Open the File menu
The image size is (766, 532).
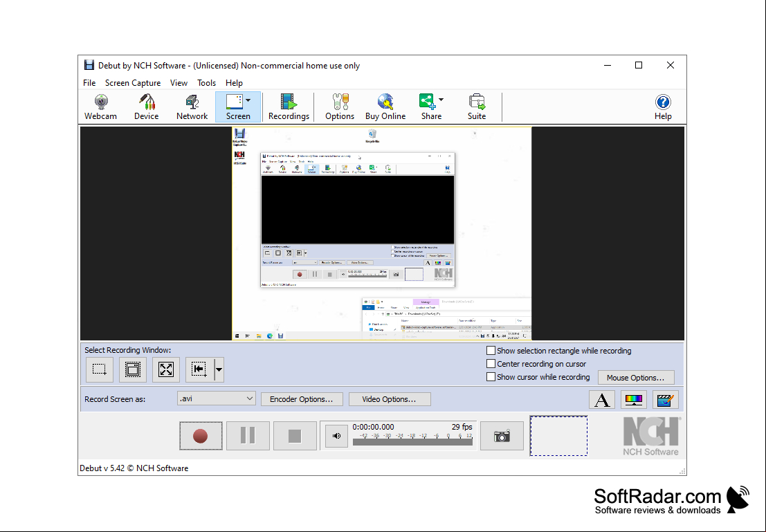click(89, 83)
